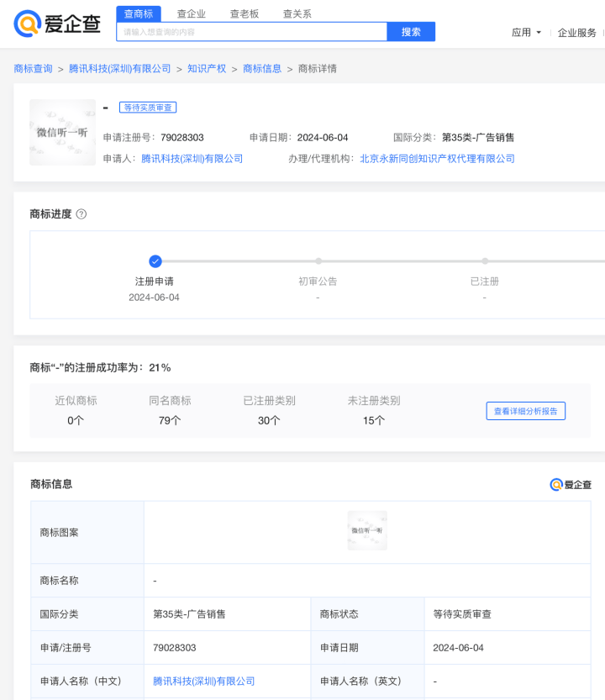Viewport: 605px width, 700px height.
Task: Open agency link 北京永新同创知识产权代理有限公司
Action: click(437, 159)
